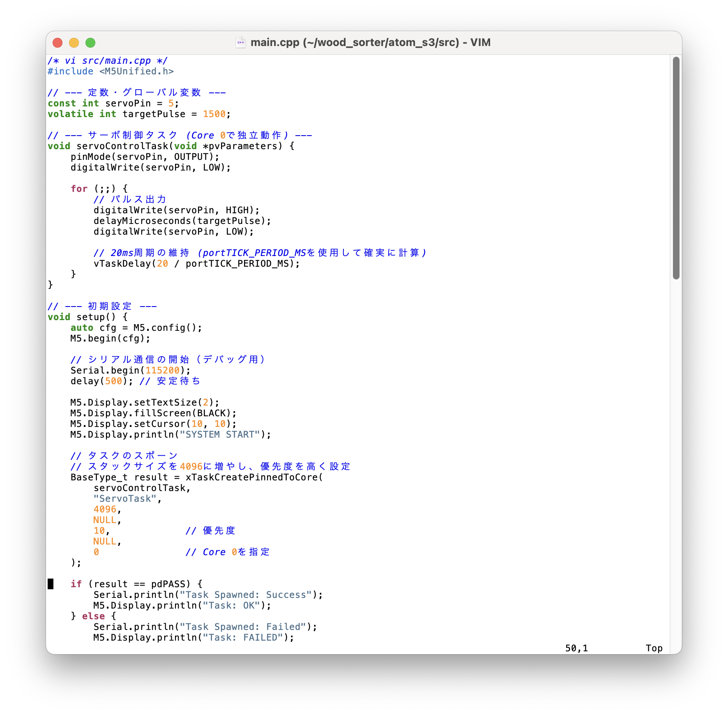Minimize the window using the yellow button
Viewport: 728px width, 715px height.
click(74, 43)
